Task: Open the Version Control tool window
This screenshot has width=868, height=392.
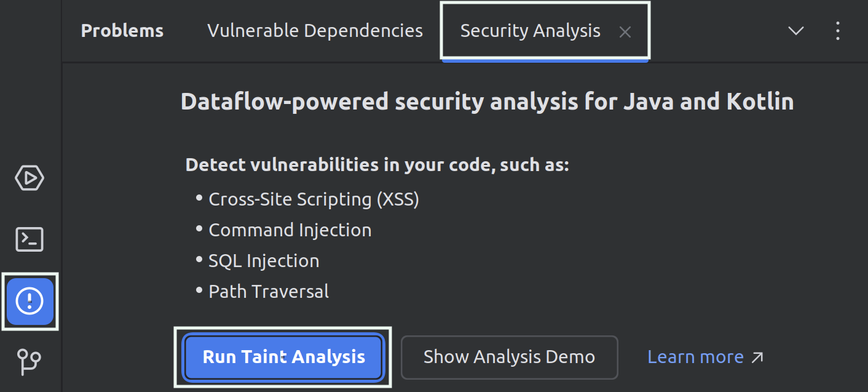Action: pyautogui.click(x=29, y=362)
